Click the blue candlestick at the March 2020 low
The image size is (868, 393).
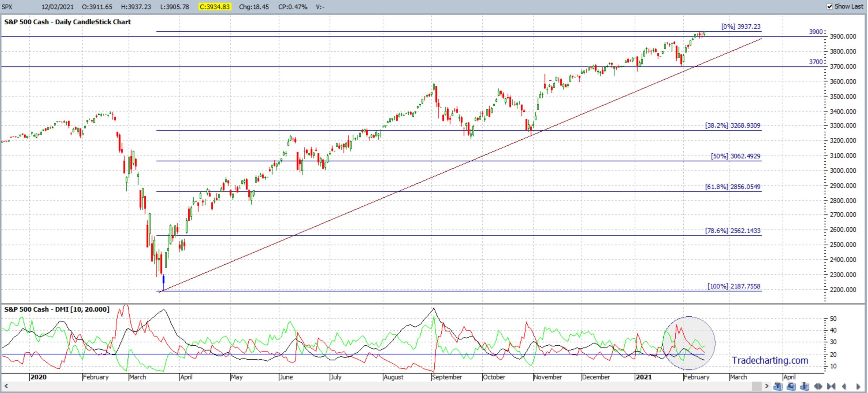[163, 283]
